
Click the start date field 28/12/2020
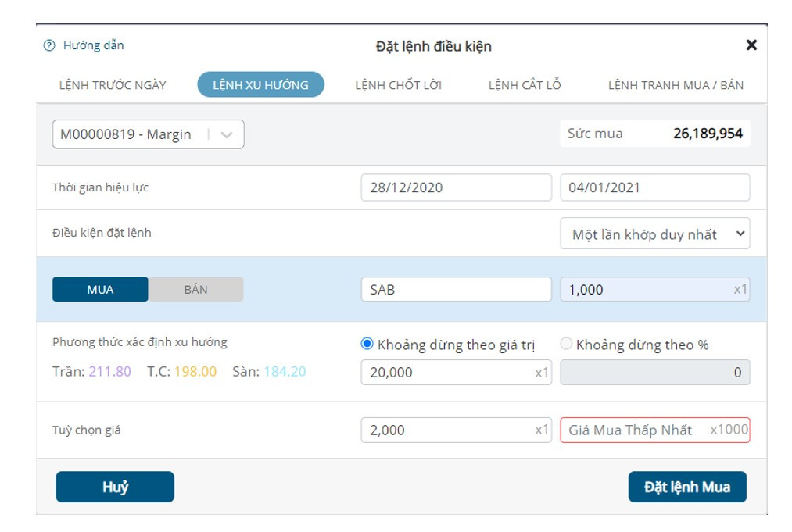[x=456, y=187]
